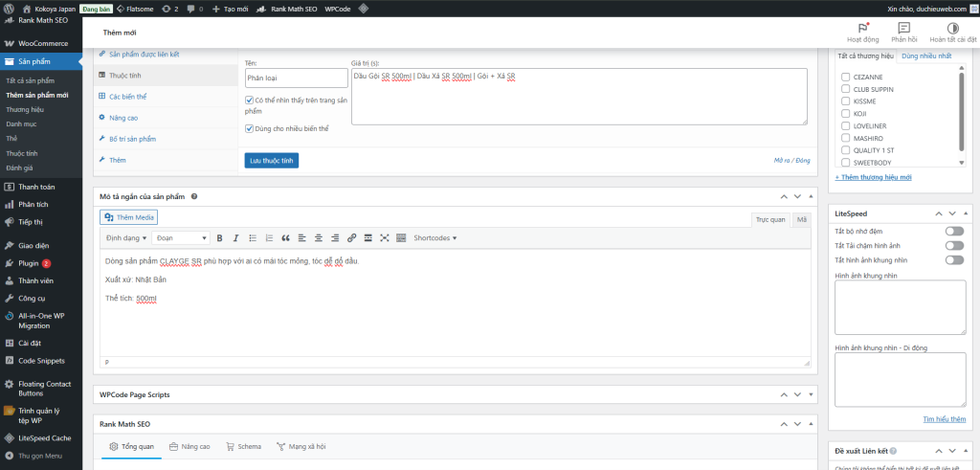Insert a blockquote in short description
Viewport: 980px width, 470px height.
[285, 237]
